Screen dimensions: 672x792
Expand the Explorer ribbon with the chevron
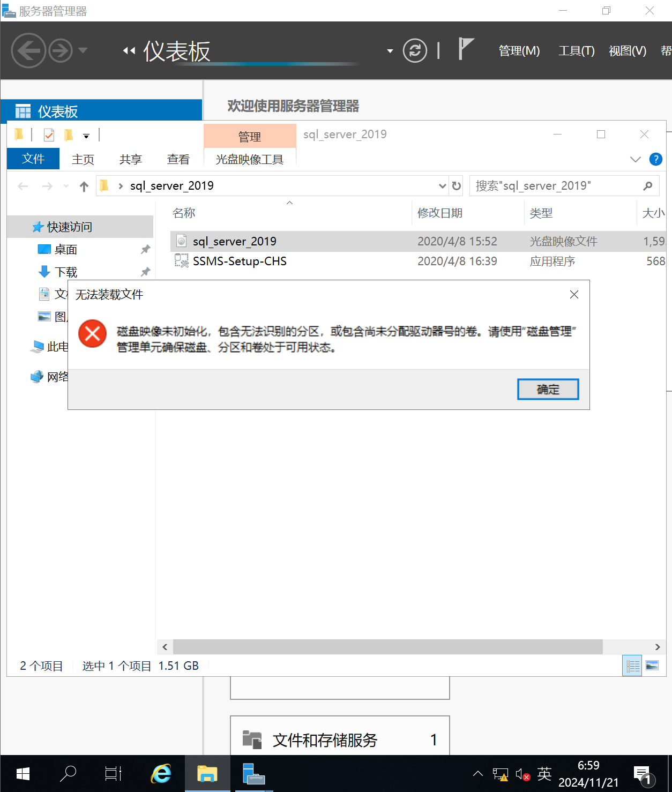636,159
